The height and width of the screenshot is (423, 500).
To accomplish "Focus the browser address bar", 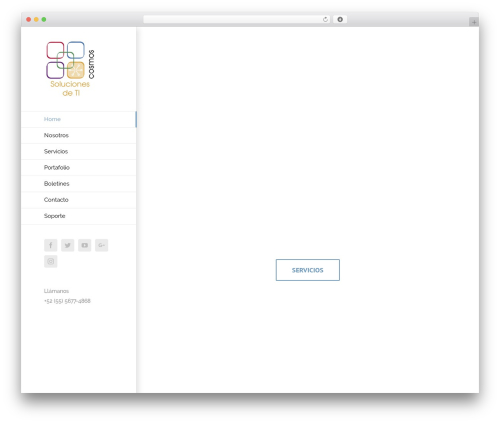I will coord(237,19).
